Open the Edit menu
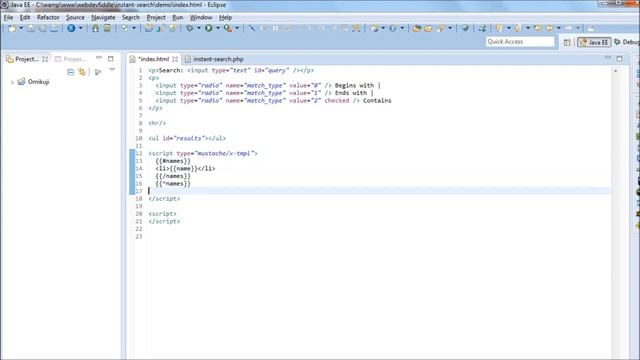 (x=25, y=18)
